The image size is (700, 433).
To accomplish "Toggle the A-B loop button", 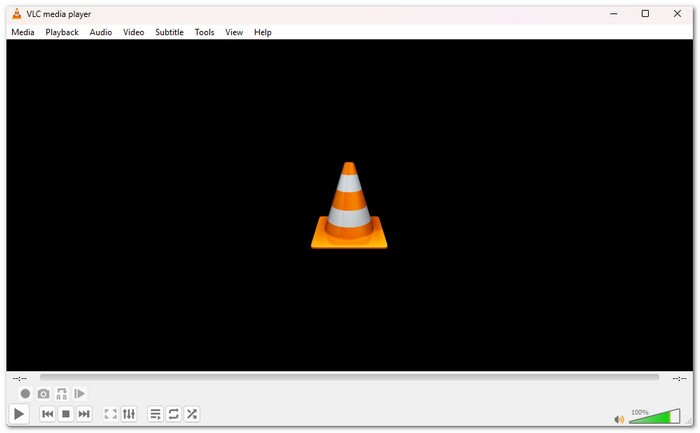I will (x=62, y=394).
